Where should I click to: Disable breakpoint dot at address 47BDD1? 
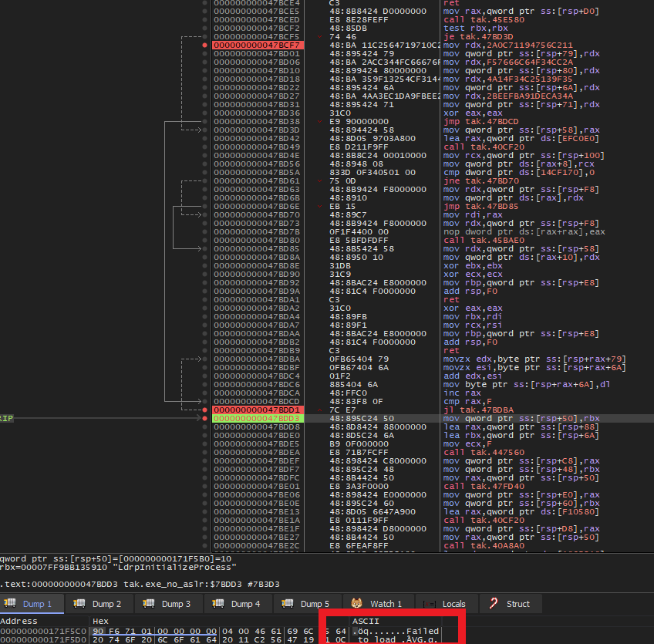coord(204,410)
